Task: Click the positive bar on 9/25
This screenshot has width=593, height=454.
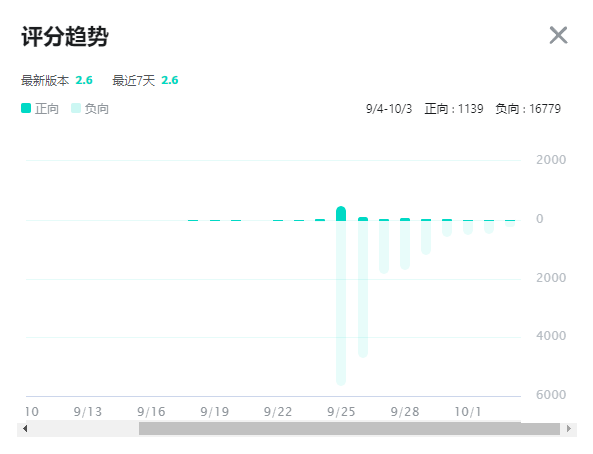Action: point(341,213)
